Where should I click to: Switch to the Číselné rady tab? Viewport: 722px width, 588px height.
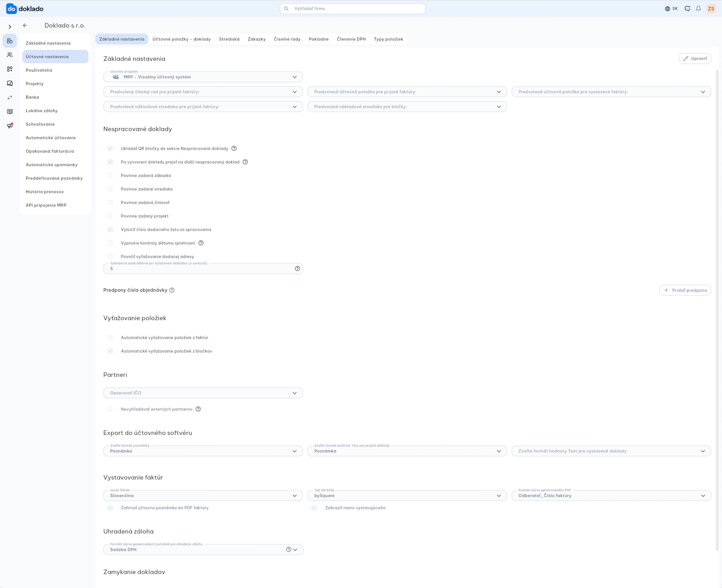[x=287, y=39]
